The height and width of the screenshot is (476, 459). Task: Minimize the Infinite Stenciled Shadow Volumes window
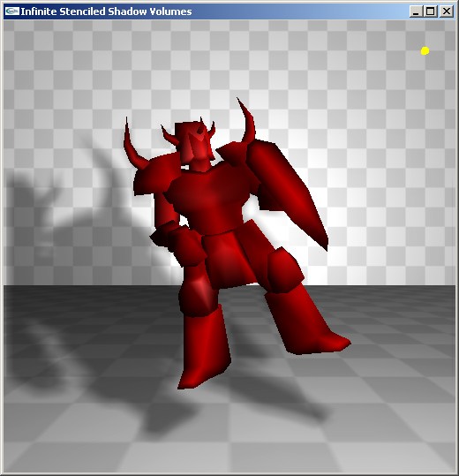pyautogui.click(x=416, y=11)
